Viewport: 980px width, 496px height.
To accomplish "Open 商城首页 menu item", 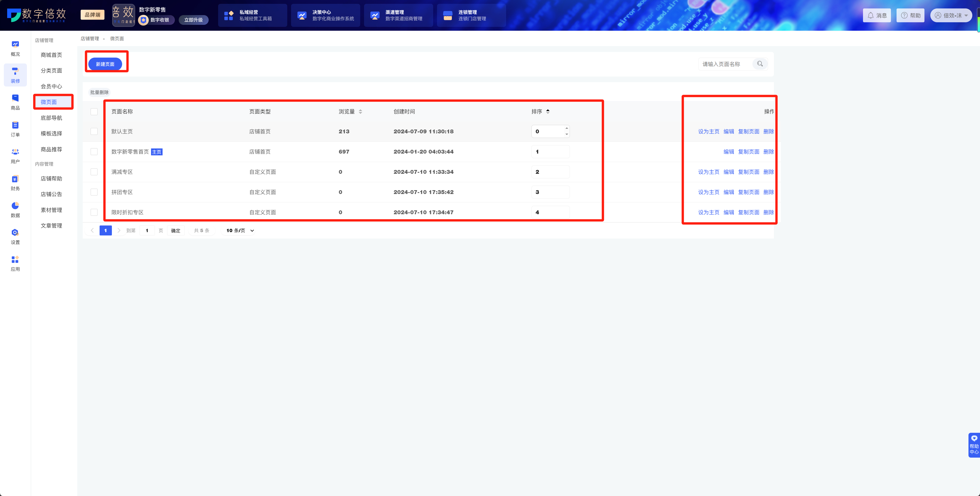I will coord(51,55).
